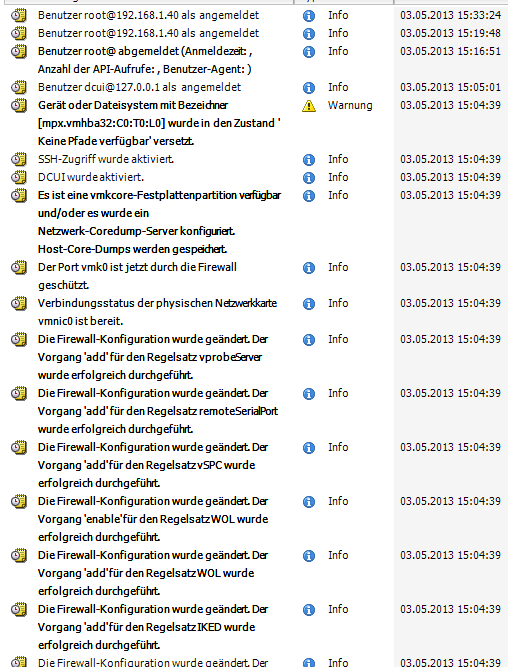Click the info icon in the vprobeServer row
This screenshot has width=508, height=667.
pyautogui.click(x=309, y=339)
